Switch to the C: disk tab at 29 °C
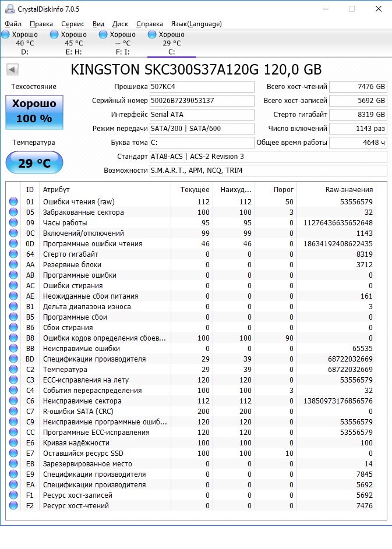The width and height of the screenshot is (392, 549). [172, 43]
